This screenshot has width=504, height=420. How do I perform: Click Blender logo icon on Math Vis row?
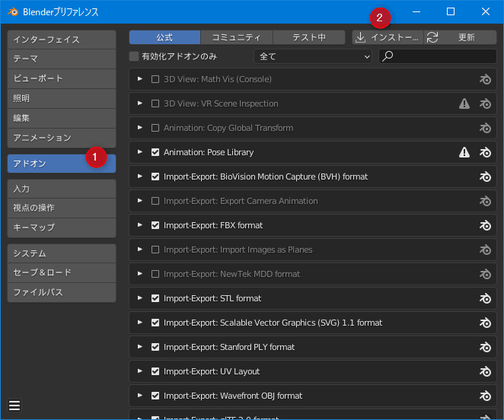(x=485, y=79)
